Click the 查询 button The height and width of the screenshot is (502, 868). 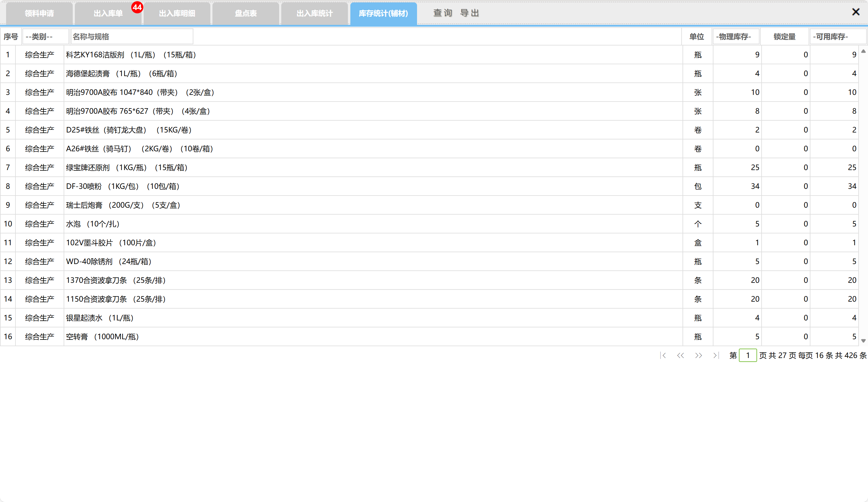(442, 13)
